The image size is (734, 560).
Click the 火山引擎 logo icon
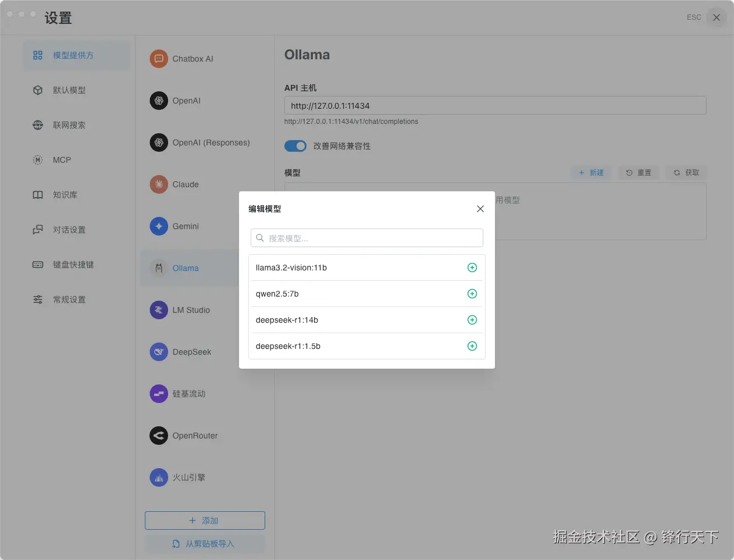point(159,477)
